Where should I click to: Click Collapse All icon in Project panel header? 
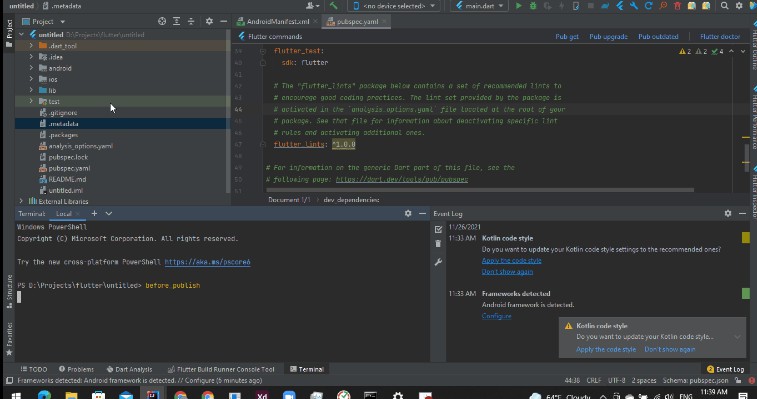191,21
